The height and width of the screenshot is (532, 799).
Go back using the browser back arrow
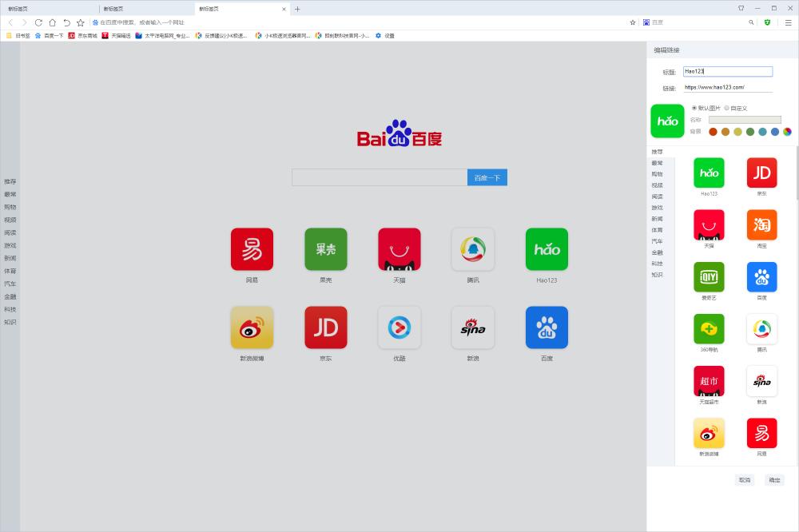[x=10, y=22]
